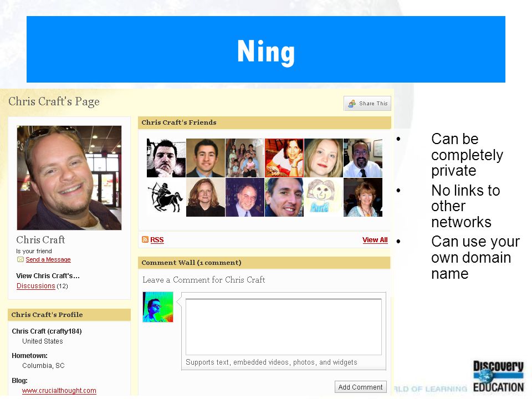This screenshot has height=399, width=532.
Task: Click the black-and-white man friend thumbnail
Action: [x=166, y=158]
